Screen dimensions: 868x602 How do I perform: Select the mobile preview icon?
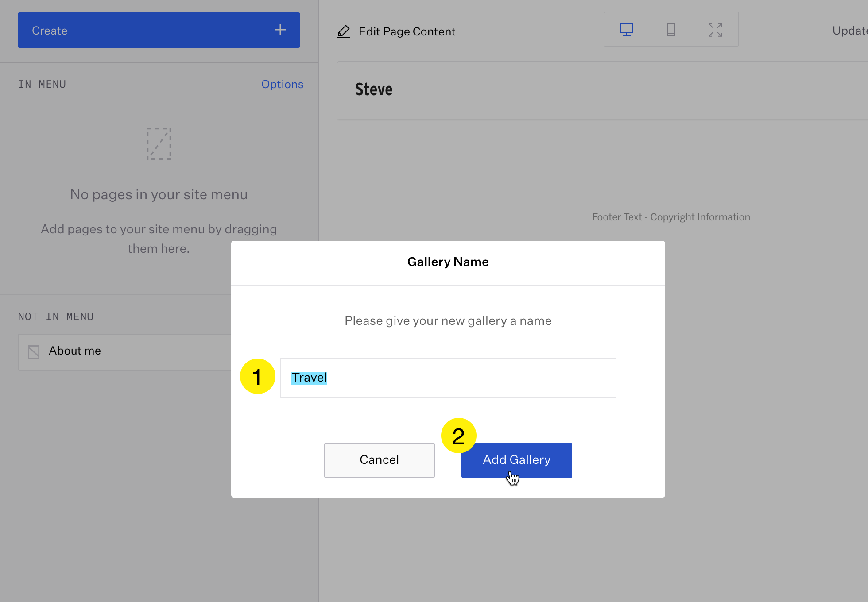tap(670, 30)
